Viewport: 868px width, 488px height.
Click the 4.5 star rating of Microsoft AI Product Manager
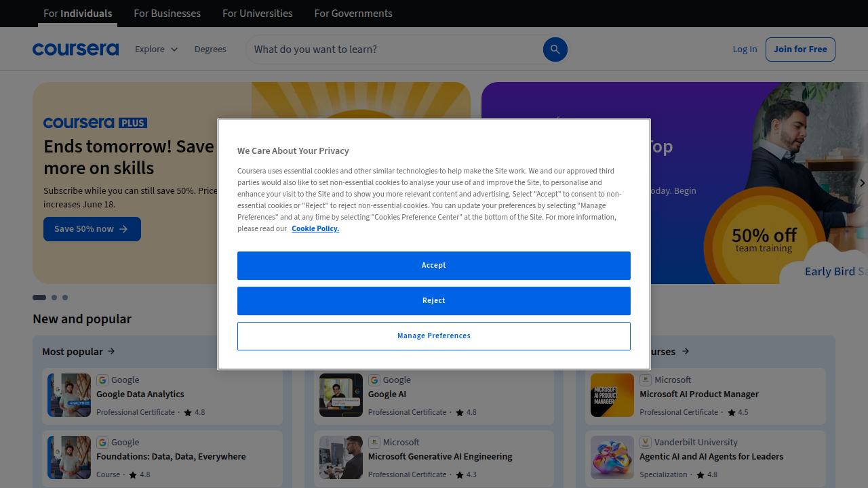[737, 412]
